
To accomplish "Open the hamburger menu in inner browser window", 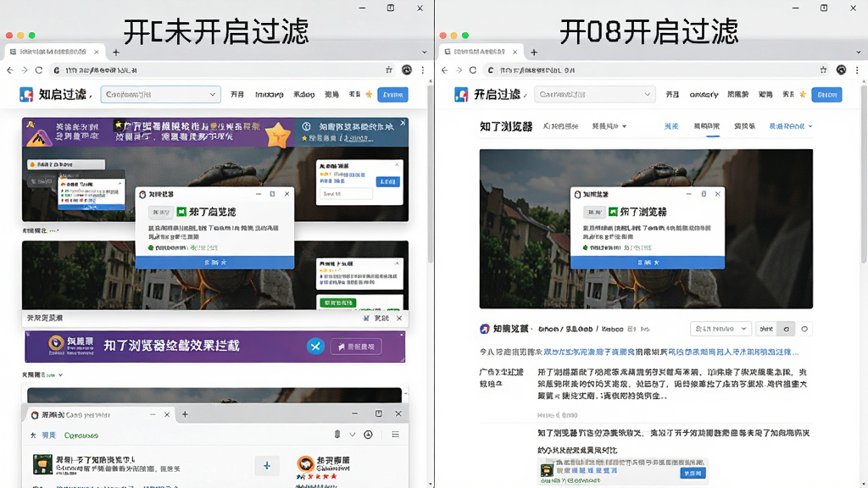I will click(x=395, y=435).
